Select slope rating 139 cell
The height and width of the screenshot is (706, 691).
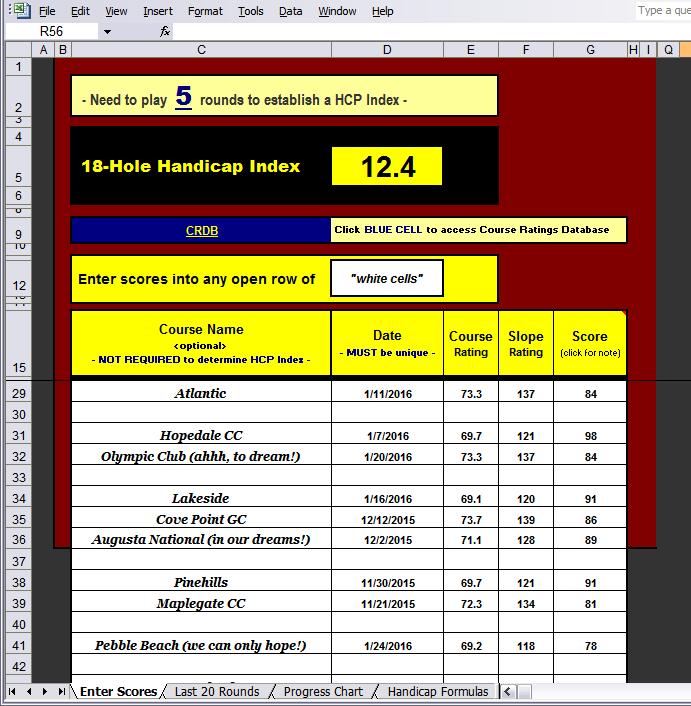(526, 518)
